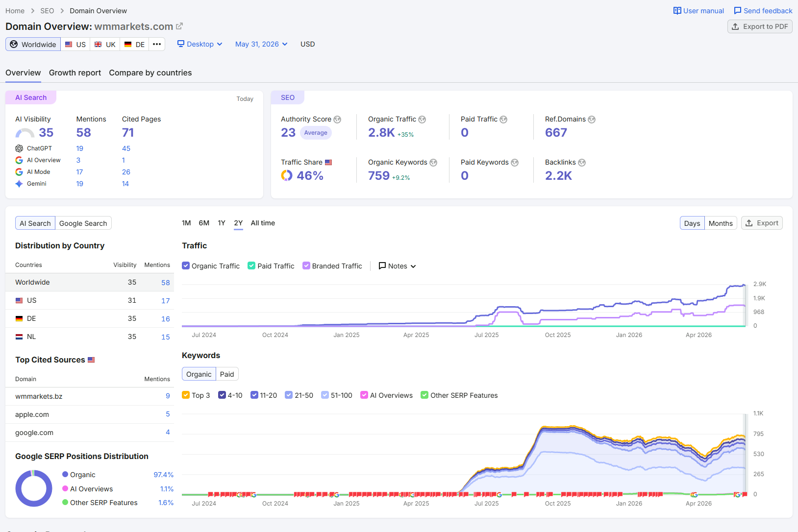Image resolution: width=798 pixels, height=532 pixels.
Task: Click the Ref.Domains info icon
Action: pyautogui.click(x=592, y=120)
